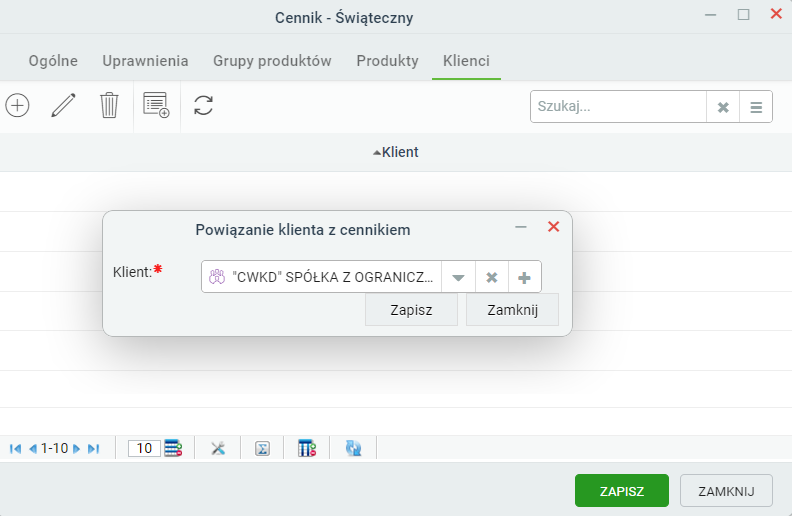The height and width of the screenshot is (516, 792).
Task: Click the pencil edit icon
Action: [x=63, y=106]
